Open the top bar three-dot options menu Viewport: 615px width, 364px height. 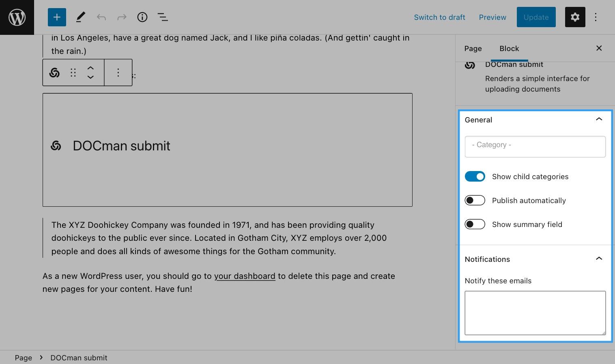596,17
